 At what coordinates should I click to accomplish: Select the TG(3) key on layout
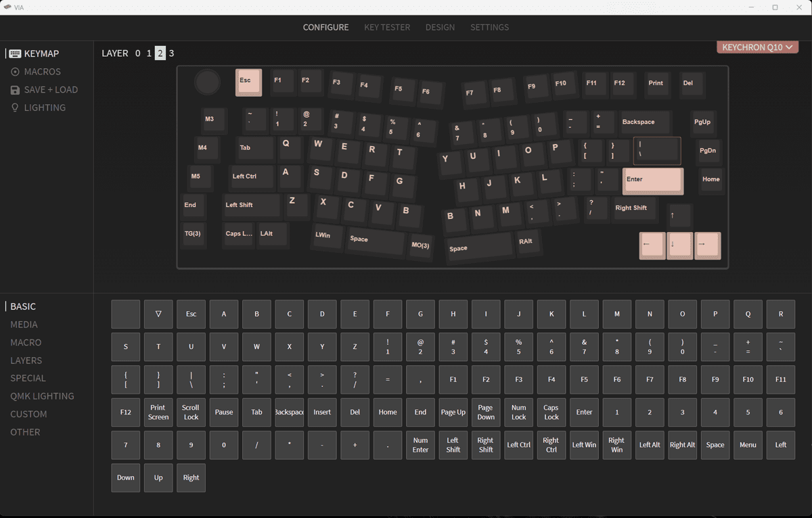click(x=193, y=234)
